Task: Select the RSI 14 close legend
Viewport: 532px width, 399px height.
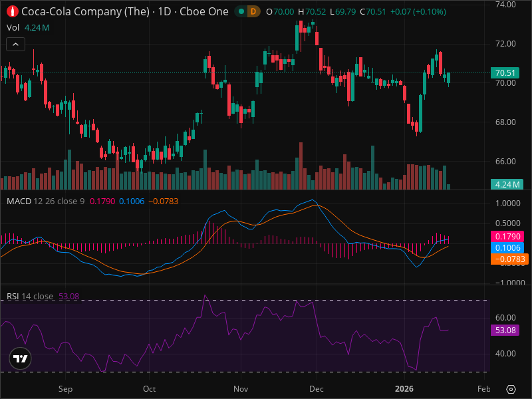Action: tap(30, 296)
